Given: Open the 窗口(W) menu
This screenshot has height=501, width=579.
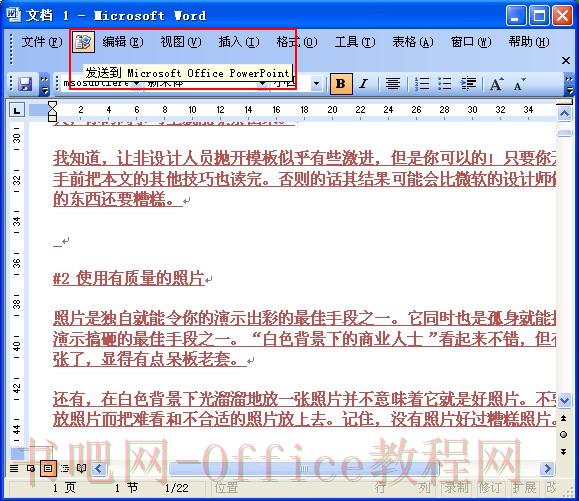Looking at the screenshot, I should coord(471,42).
